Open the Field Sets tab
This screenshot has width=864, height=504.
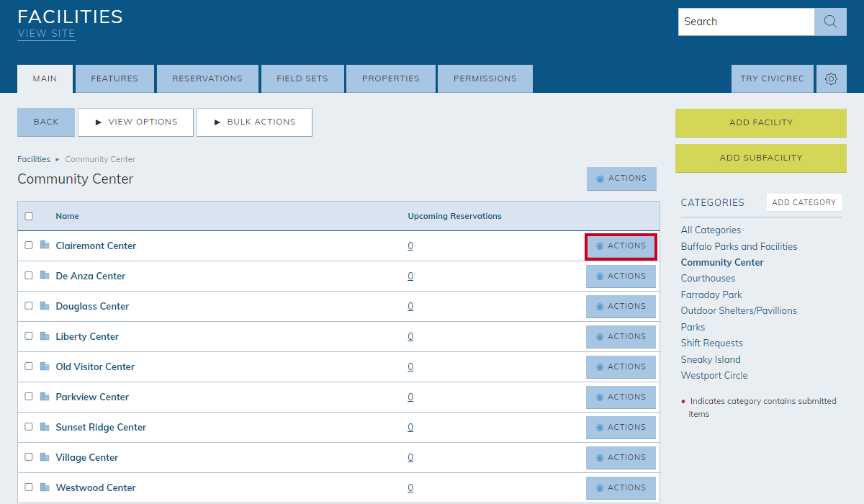302,78
